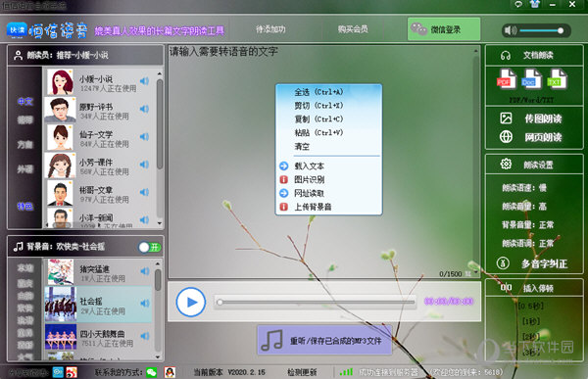Select the 中文 voice category tab
588x379 pixels.
point(25,101)
